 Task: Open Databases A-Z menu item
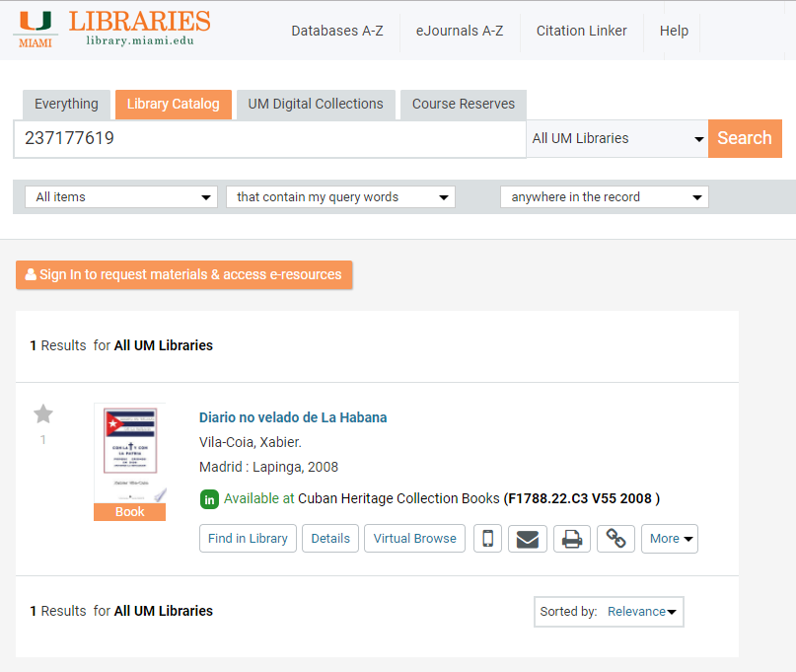pyautogui.click(x=337, y=31)
